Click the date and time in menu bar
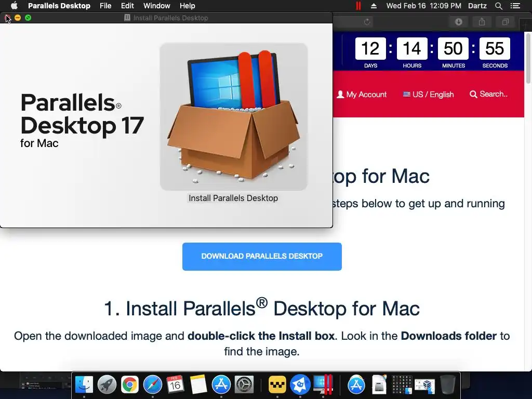Image resolution: width=532 pixels, height=399 pixels. point(423,6)
